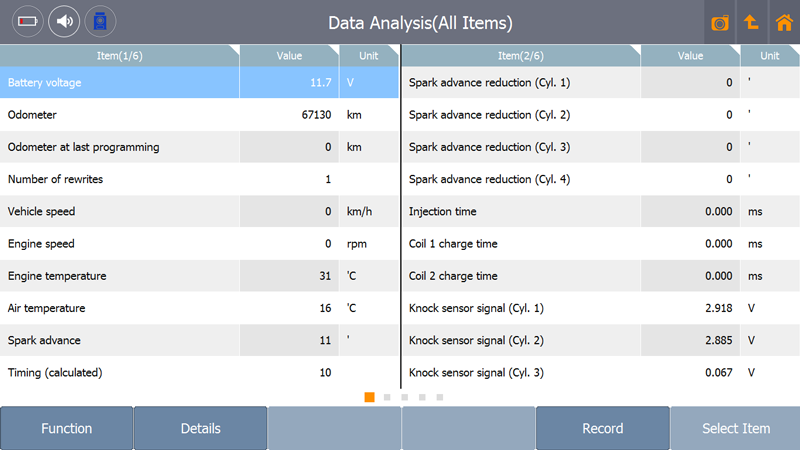Open the Function menu
Screen dimensions: 800x450
tap(67, 428)
